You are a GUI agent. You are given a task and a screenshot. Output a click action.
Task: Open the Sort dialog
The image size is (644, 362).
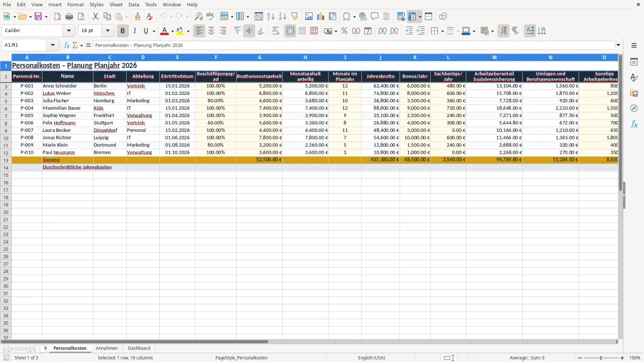[x=259, y=17]
